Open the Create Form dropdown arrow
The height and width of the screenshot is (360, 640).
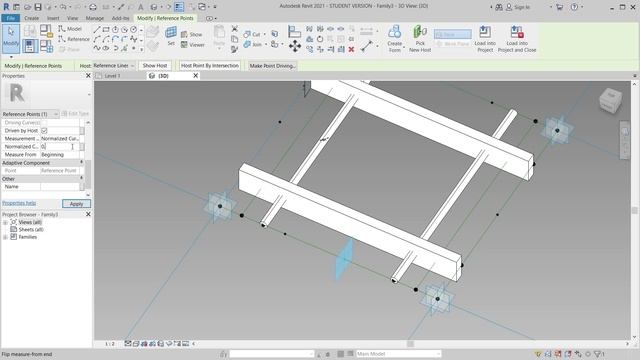pyautogui.click(x=404, y=47)
